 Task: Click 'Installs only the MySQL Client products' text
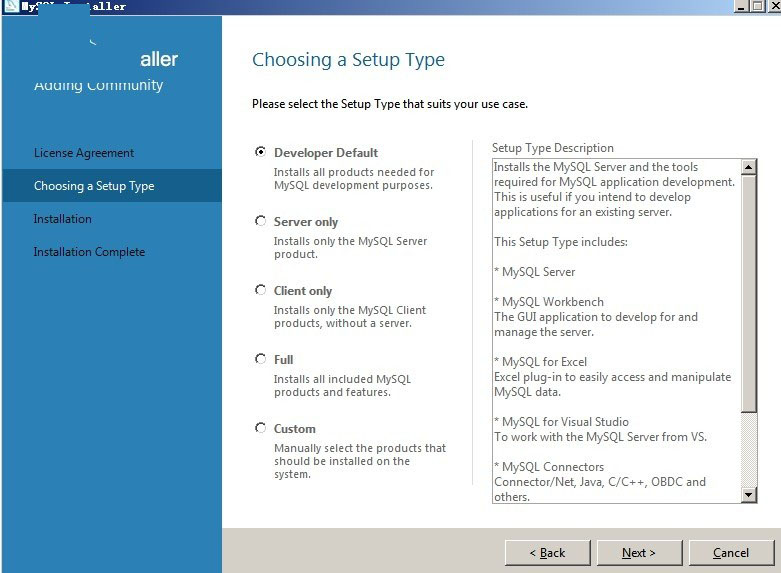[350, 316]
